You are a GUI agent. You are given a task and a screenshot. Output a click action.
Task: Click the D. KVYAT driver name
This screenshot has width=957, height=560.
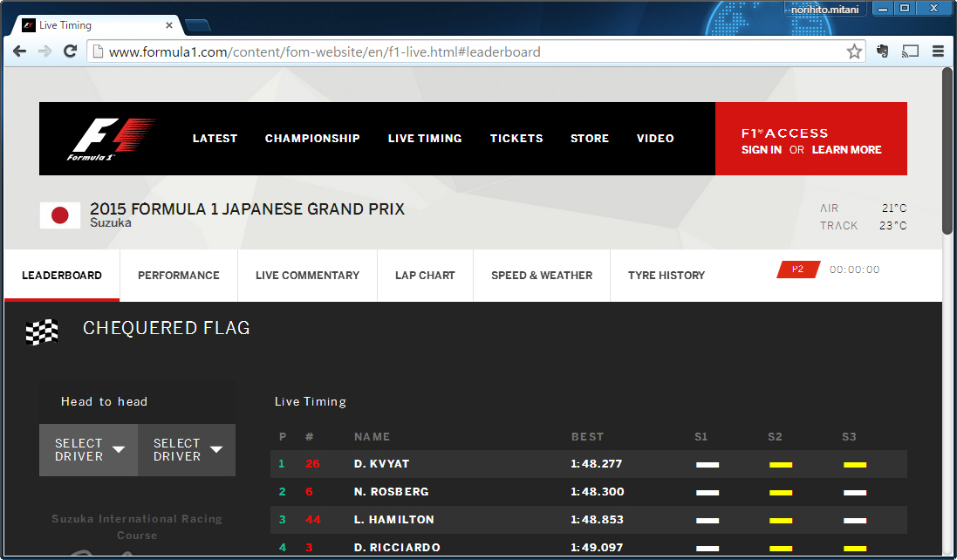coord(381,464)
